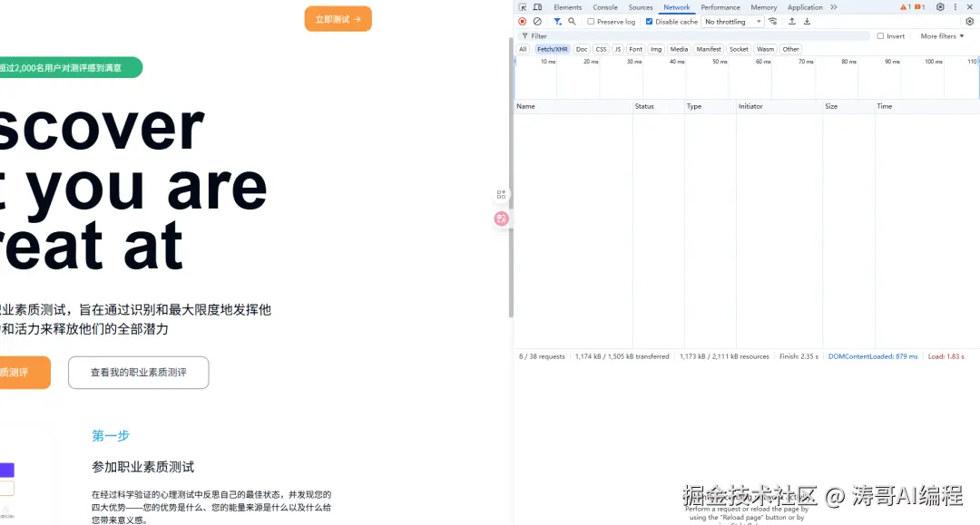Import HAR file via upload icon
The width and height of the screenshot is (980, 525).
(x=794, y=21)
